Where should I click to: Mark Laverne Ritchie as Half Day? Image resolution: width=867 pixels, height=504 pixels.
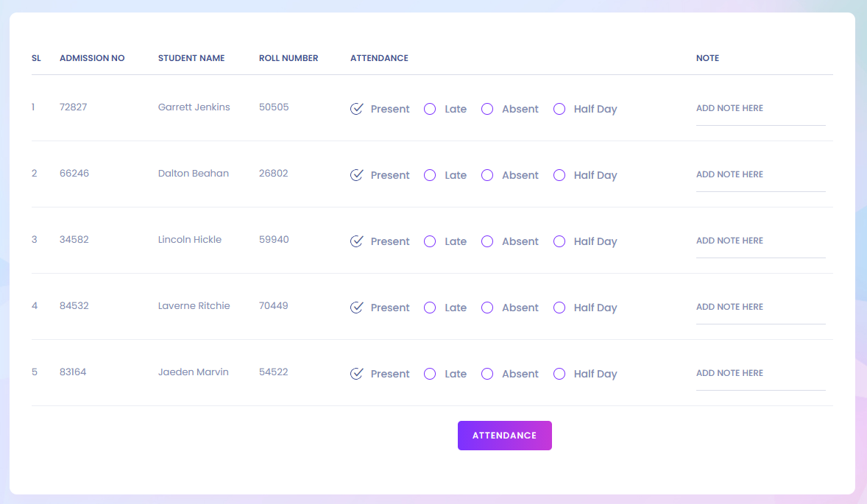[559, 308]
